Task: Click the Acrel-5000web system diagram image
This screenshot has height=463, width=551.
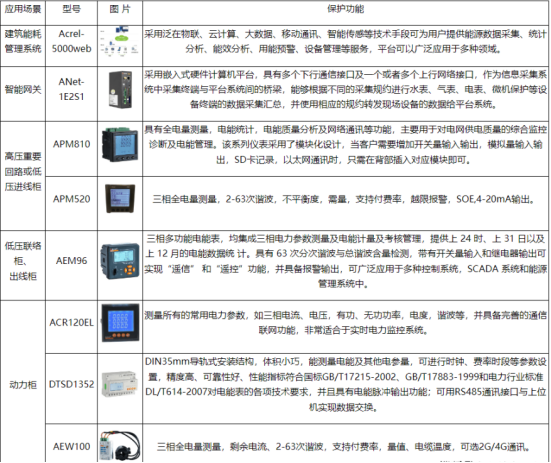Action: [119, 41]
